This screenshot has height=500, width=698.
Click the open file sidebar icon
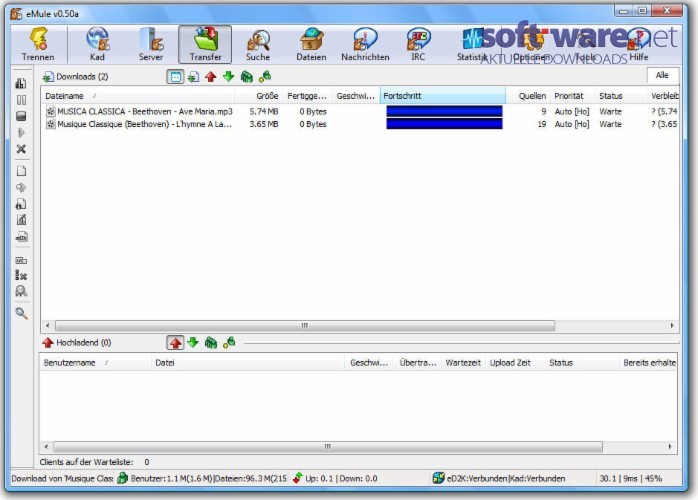point(21,171)
